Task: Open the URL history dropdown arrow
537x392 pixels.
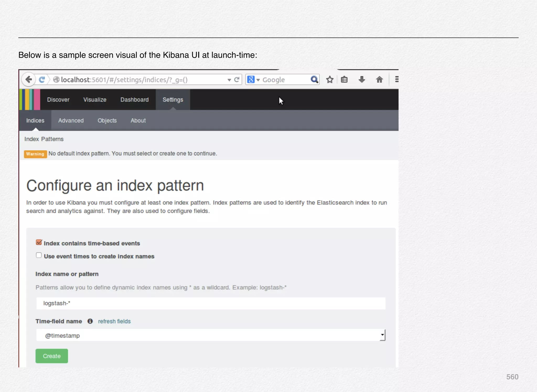Action: (x=229, y=80)
